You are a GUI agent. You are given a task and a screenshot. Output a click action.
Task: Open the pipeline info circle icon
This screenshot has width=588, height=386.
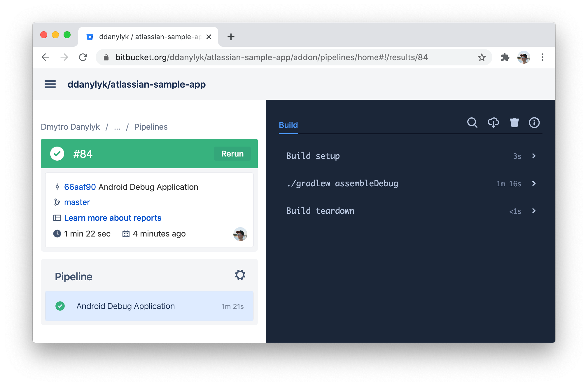[x=534, y=123]
